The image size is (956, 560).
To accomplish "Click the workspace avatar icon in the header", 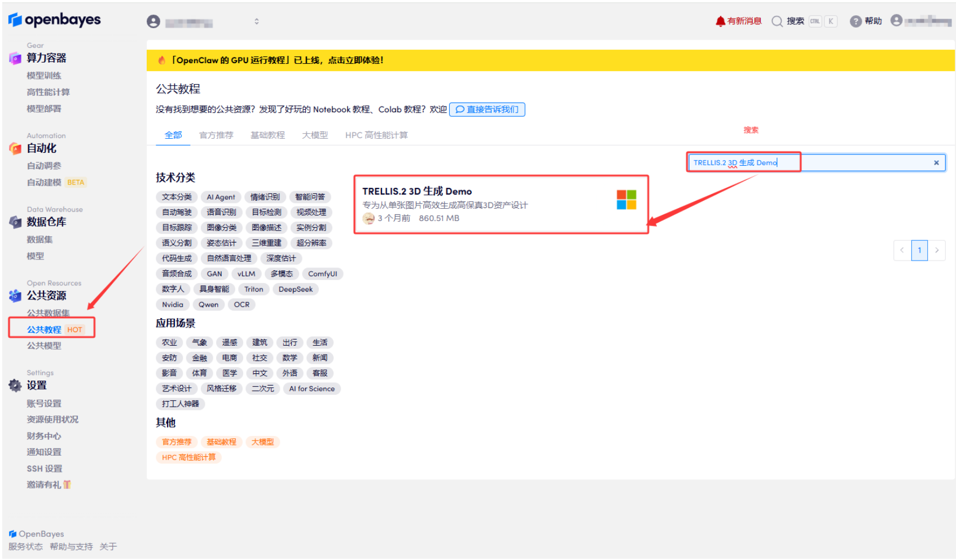I will pyautogui.click(x=154, y=21).
